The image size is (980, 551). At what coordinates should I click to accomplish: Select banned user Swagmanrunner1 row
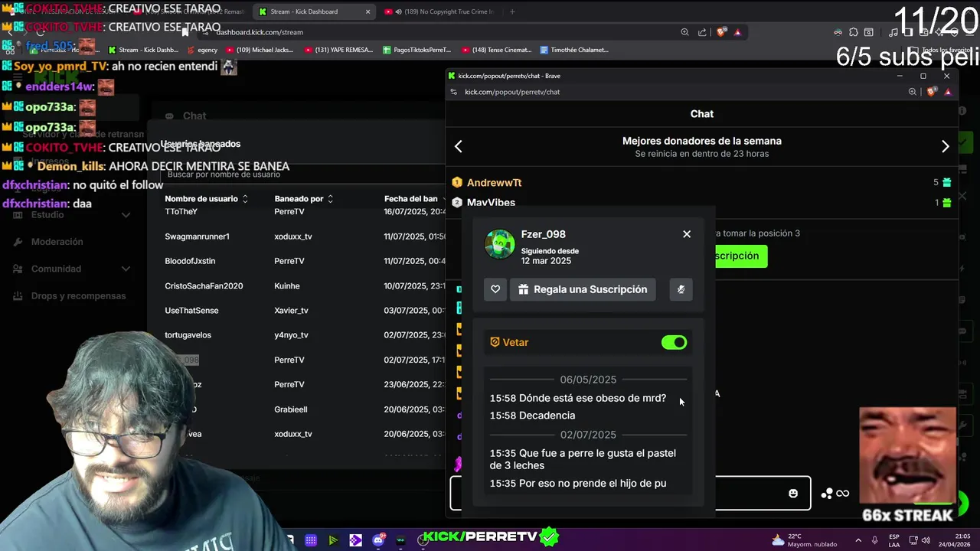303,236
